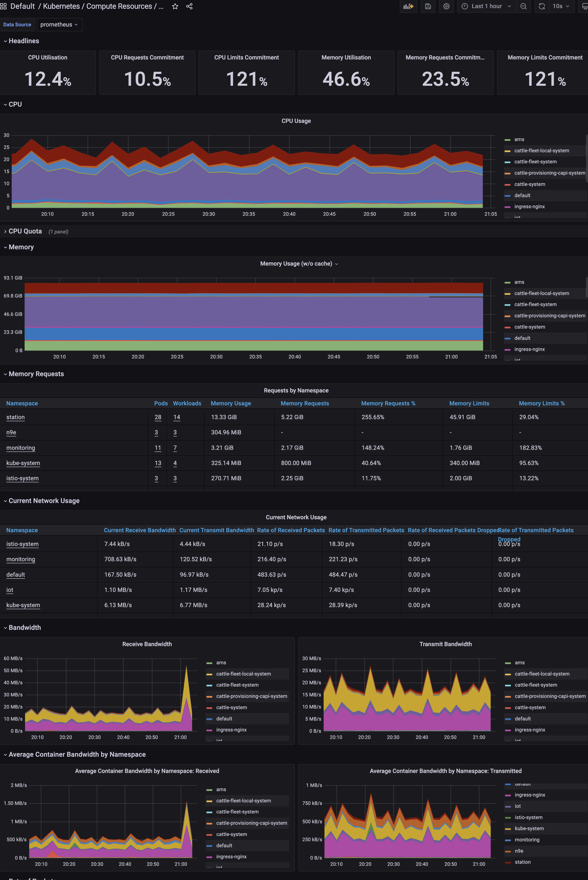588x880 pixels.
Task: Toggle ingress-nginx series in Receive Bandwidth legend
Action: coord(231,730)
